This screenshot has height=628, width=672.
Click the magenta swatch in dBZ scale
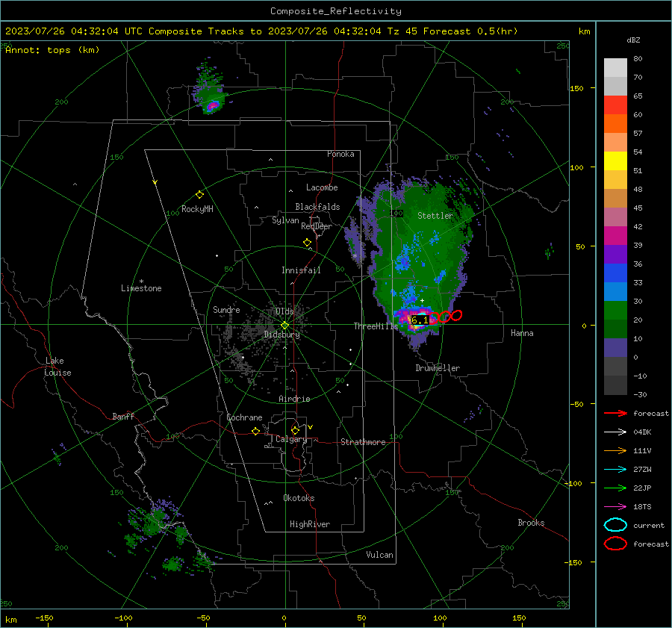click(615, 236)
